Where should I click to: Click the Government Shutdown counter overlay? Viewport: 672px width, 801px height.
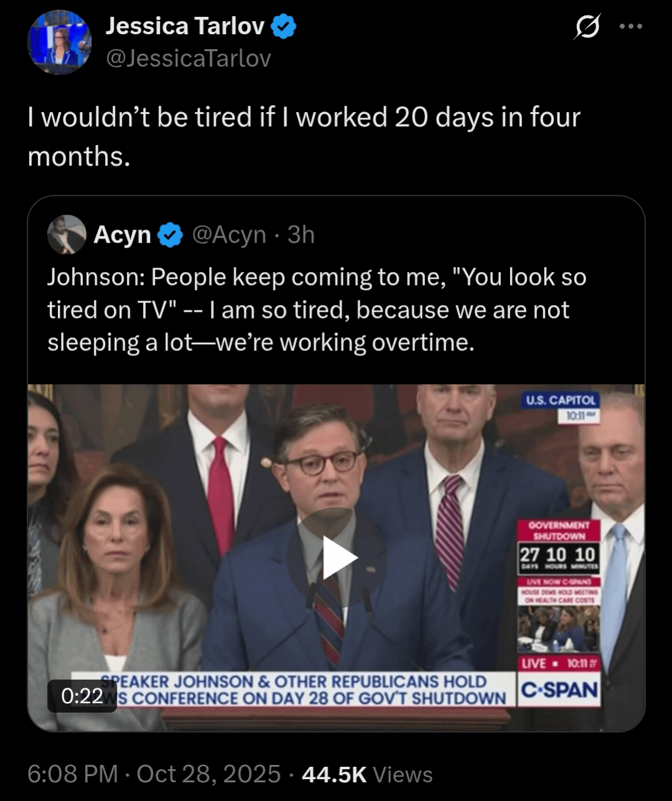coord(559,546)
